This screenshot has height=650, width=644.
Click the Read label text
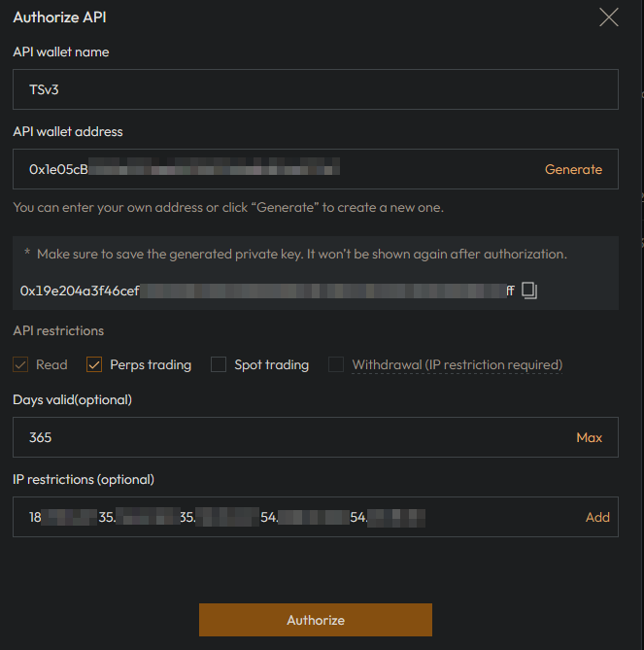point(51,365)
